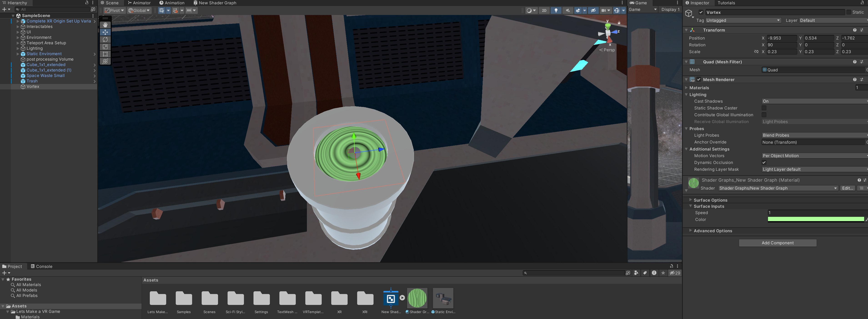The width and height of the screenshot is (868, 319).
Task: Disable the Mesh Renderer component checkbox
Action: click(x=699, y=80)
